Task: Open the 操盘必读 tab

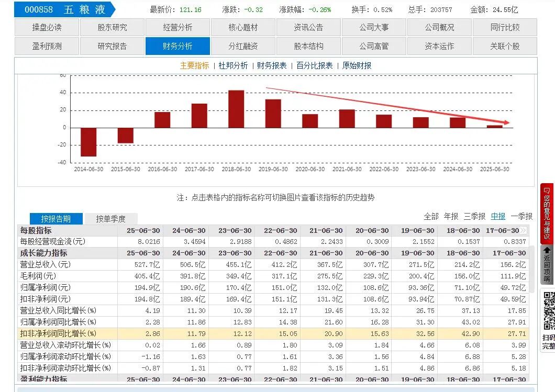Action: click(x=47, y=27)
